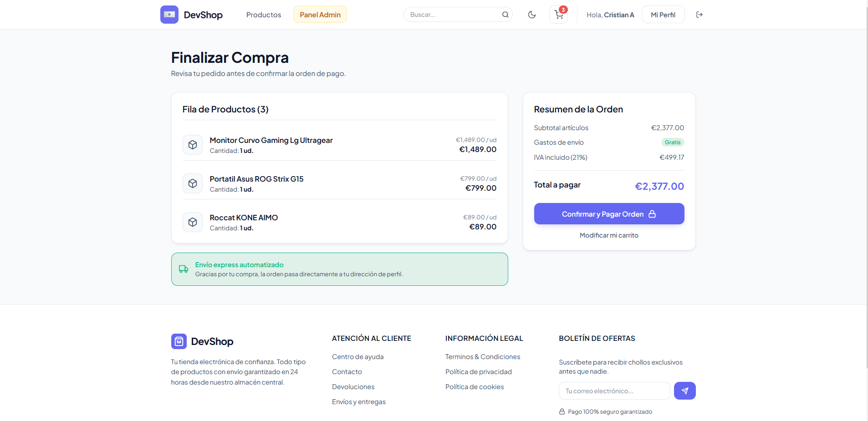
Task: Open Contacto footer link
Action: [347, 372]
